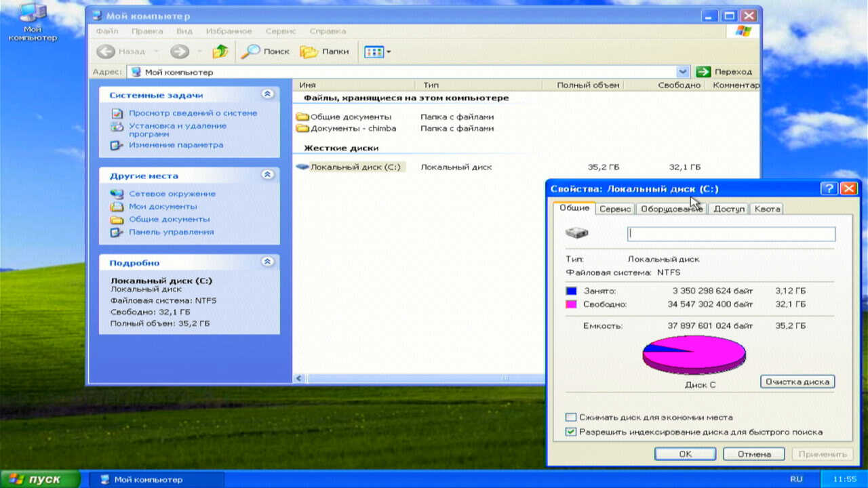This screenshot has width=868, height=488.
Task: Sort by Свободно column header
Action: tap(665, 85)
